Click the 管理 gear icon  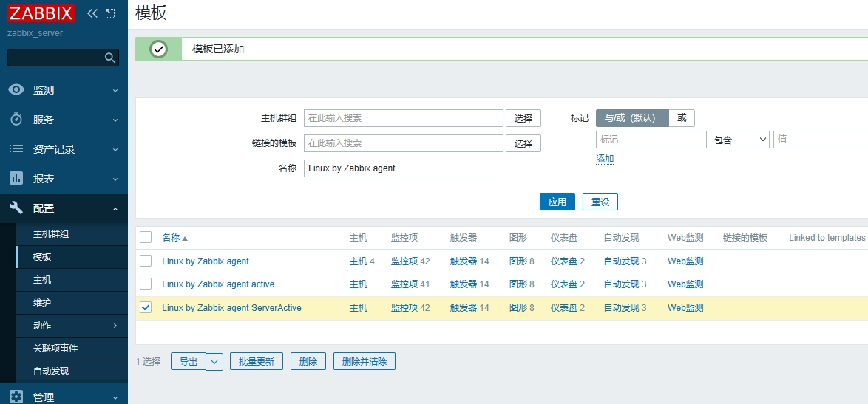pos(16,397)
